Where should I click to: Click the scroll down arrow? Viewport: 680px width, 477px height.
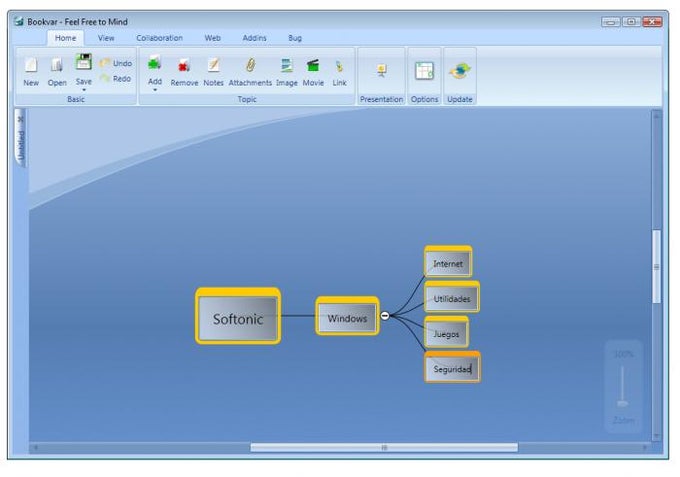point(657,436)
